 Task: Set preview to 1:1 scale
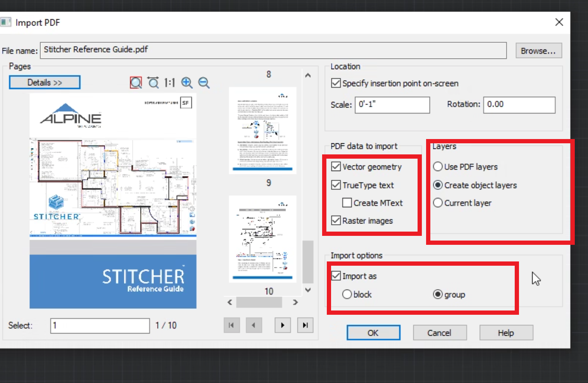point(170,82)
